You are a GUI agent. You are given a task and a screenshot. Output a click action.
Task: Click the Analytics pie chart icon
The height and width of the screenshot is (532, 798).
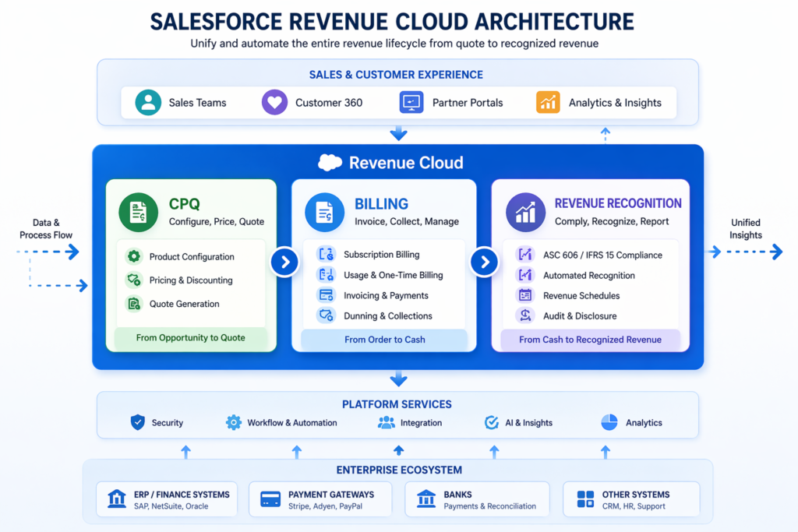[609, 422]
